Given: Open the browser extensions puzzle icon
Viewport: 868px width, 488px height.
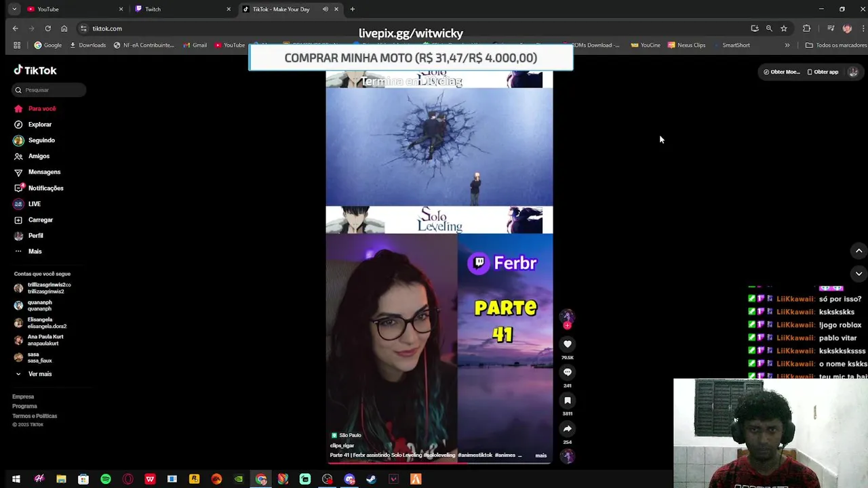Looking at the screenshot, I should pos(806,28).
